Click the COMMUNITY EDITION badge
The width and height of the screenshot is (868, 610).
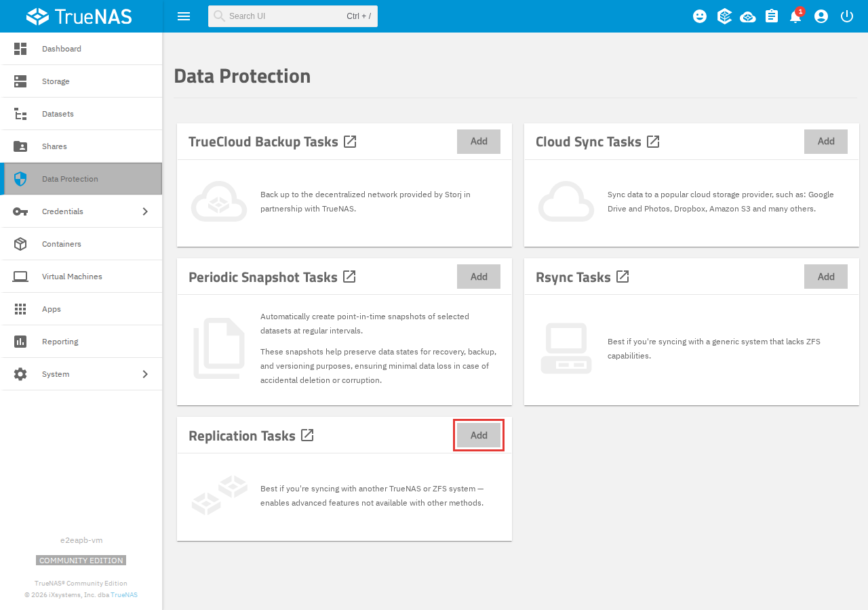point(81,561)
